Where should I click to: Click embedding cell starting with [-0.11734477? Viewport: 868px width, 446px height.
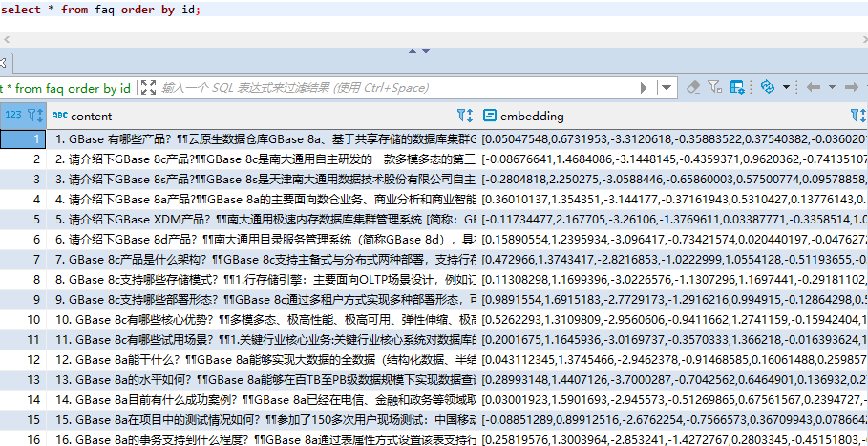[x=672, y=219]
